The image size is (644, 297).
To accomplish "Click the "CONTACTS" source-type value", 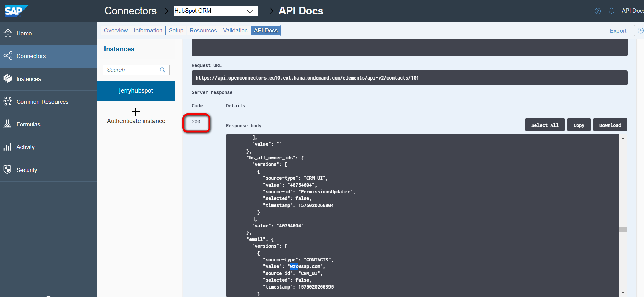I will tap(317, 260).
